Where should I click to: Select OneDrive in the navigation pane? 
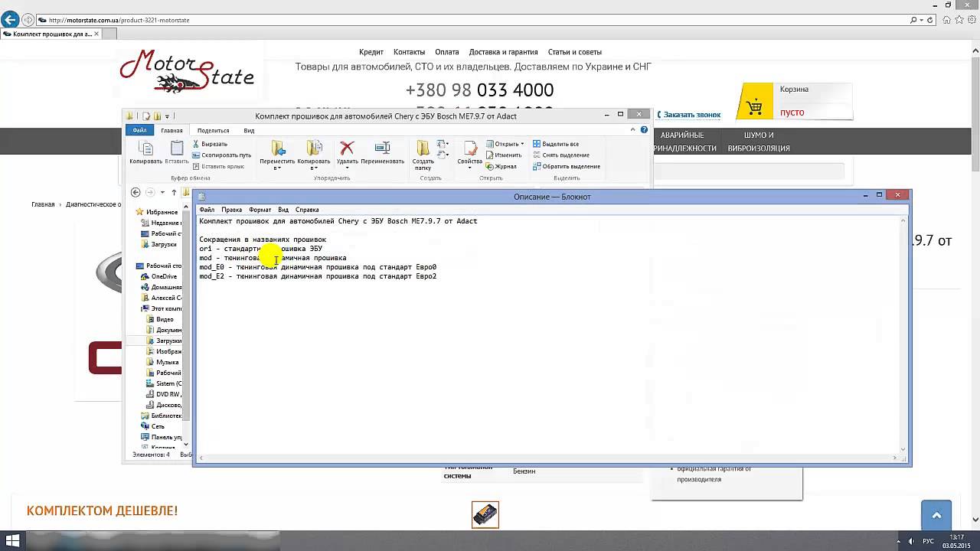[x=158, y=276]
